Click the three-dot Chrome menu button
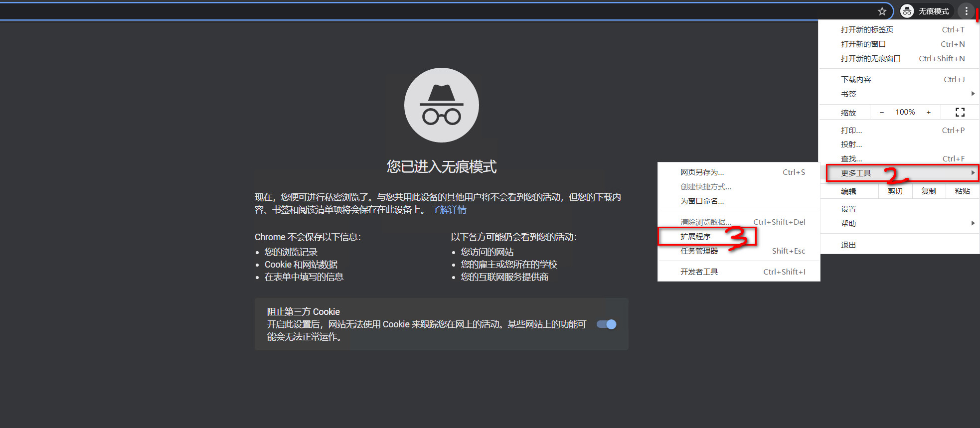 (x=966, y=11)
